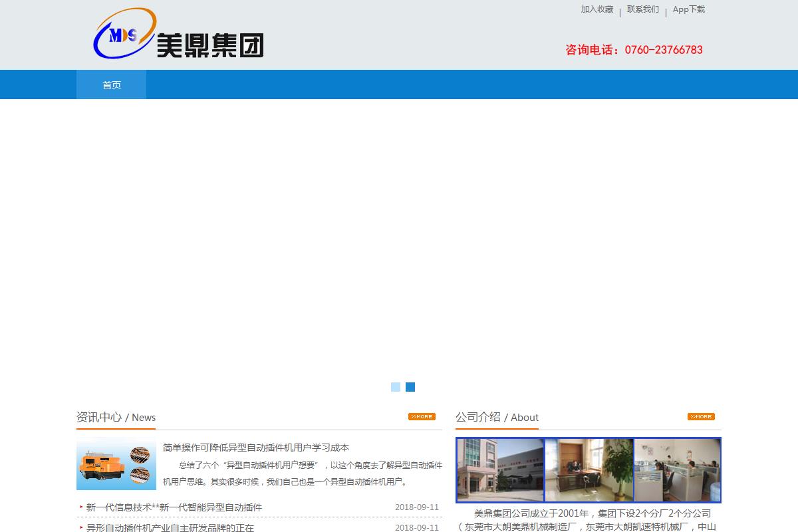Select the 首页 navigation tab
798x532 pixels.
(112, 84)
